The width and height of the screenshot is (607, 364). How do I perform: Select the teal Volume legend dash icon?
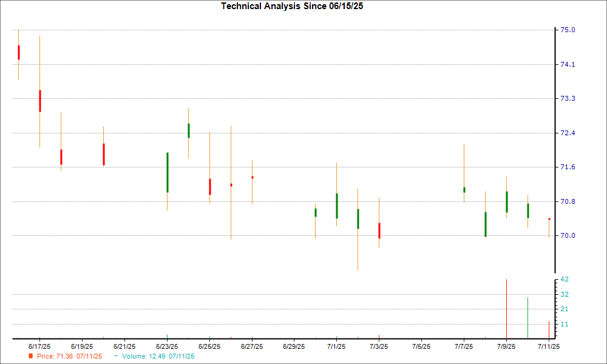pos(116,356)
